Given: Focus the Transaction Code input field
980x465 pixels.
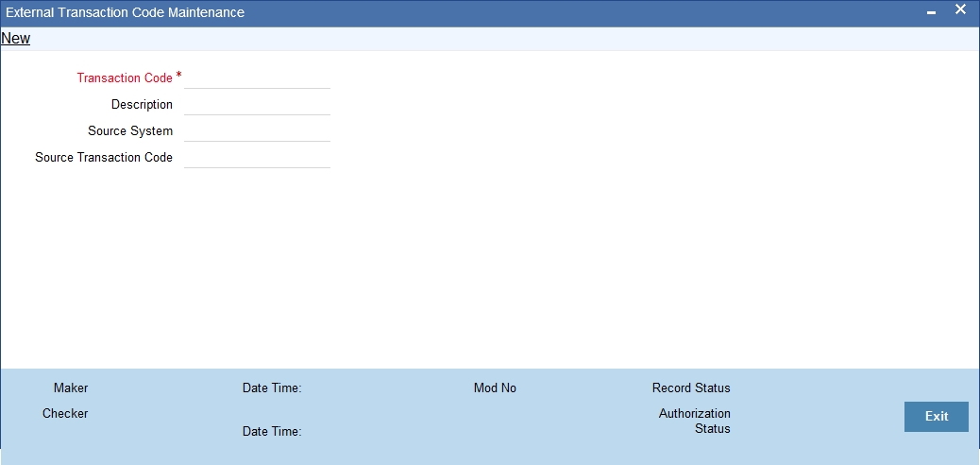Looking at the screenshot, I should [x=257, y=78].
